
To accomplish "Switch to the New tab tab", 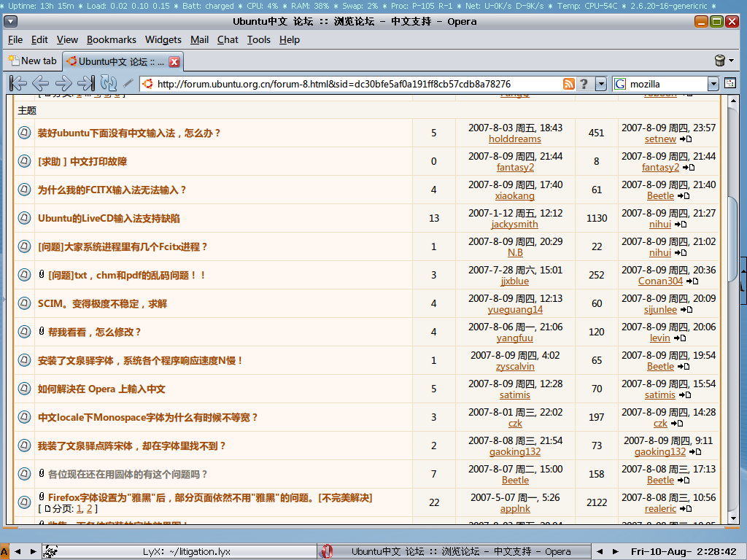I will tap(33, 61).
